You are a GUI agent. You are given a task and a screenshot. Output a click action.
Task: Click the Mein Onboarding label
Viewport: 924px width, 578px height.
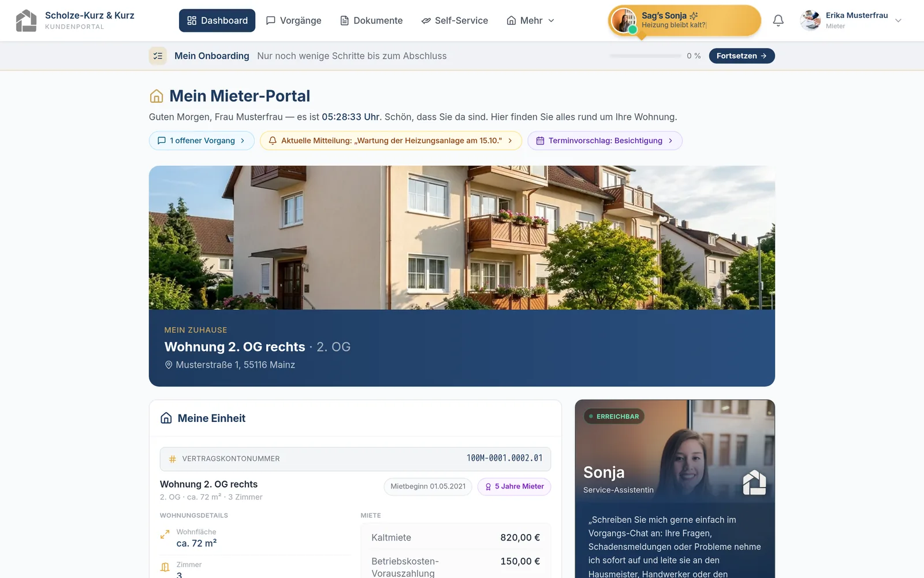pyautogui.click(x=212, y=56)
